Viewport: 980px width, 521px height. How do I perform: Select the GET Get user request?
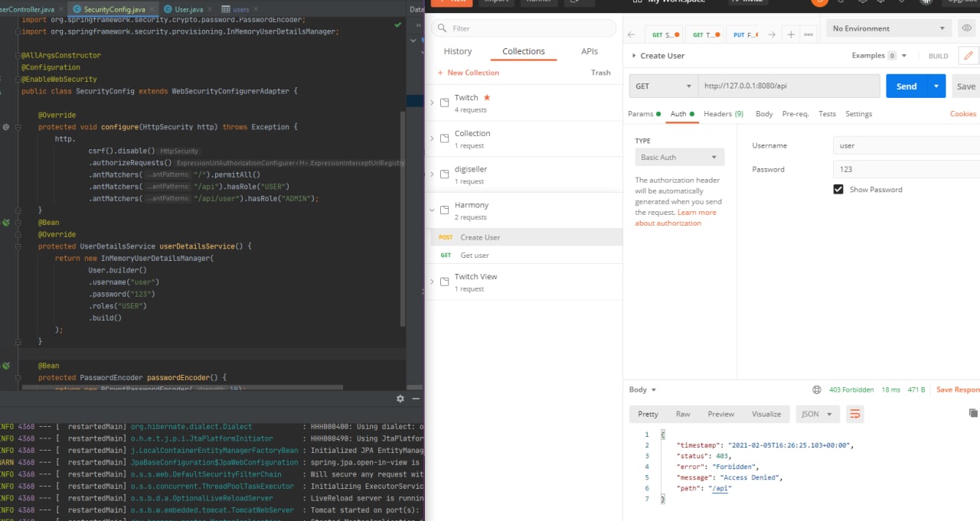click(524, 256)
